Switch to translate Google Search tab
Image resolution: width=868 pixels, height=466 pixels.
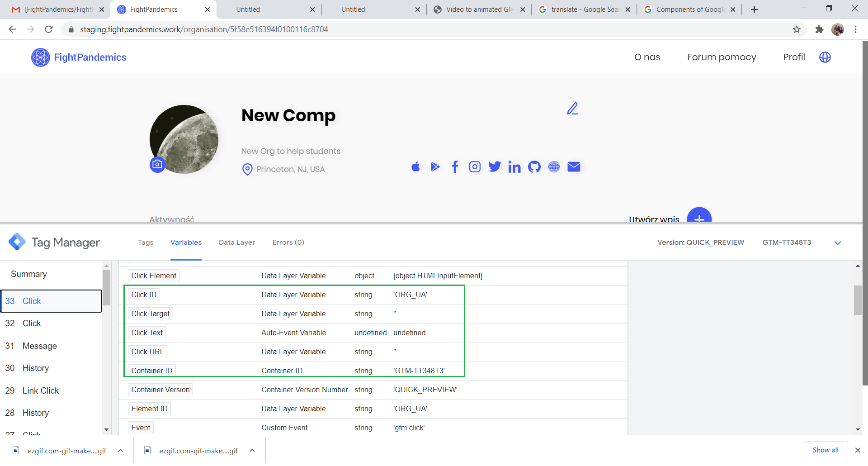(585, 10)
